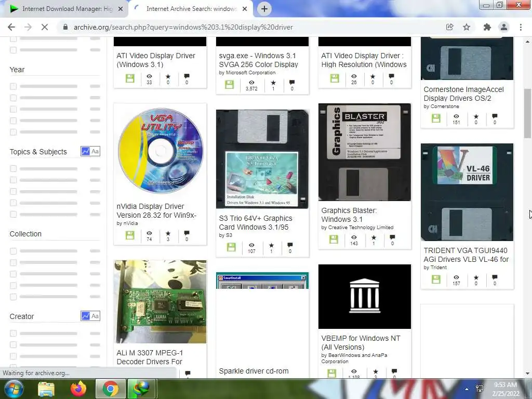Toggle Creator graph view icon
The image size is (532, 399).
pos(85,316)
